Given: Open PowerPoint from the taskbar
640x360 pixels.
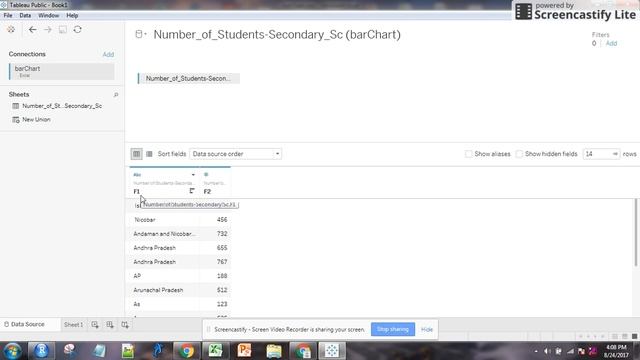Looking at the screenshot, I should 244,351.
